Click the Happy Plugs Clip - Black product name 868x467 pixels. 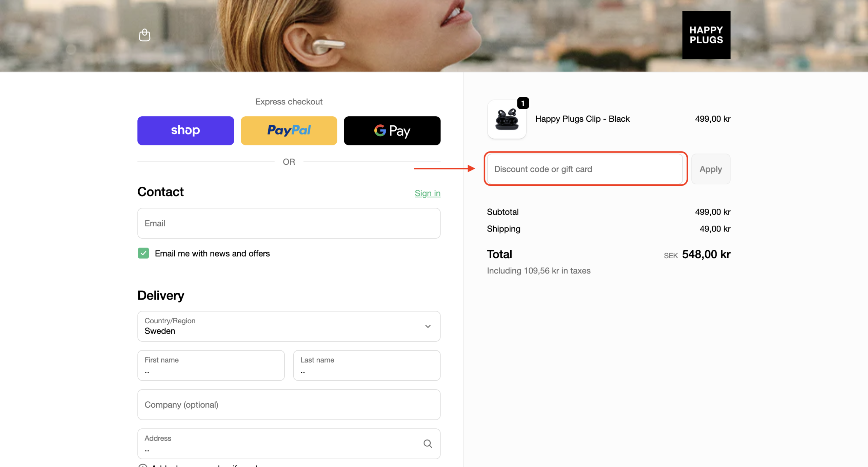coord(582,119)
